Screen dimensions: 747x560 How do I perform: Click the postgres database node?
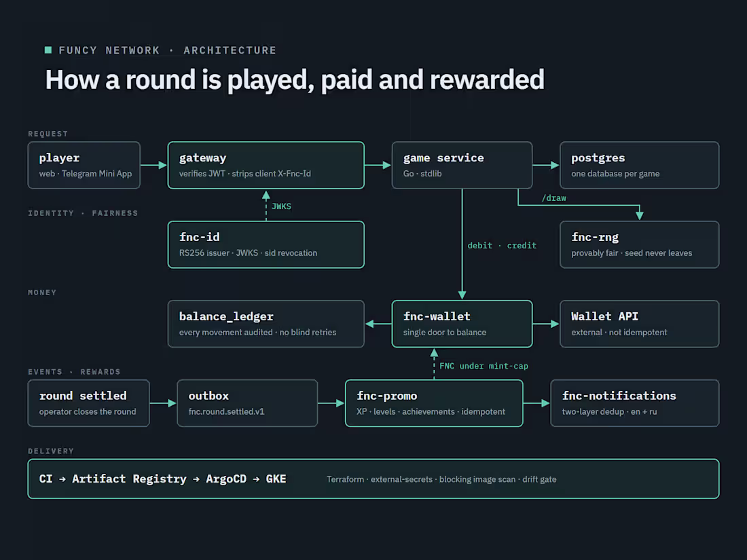(x=639, y=165)
